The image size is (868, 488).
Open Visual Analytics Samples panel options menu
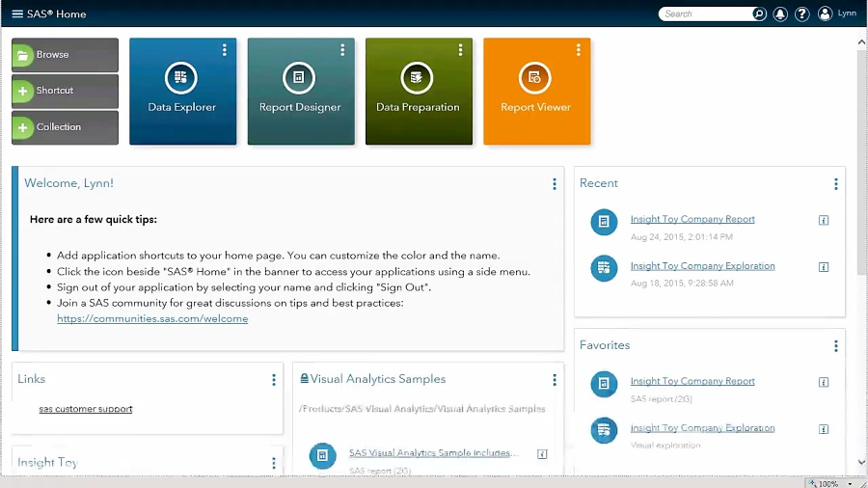555,380
